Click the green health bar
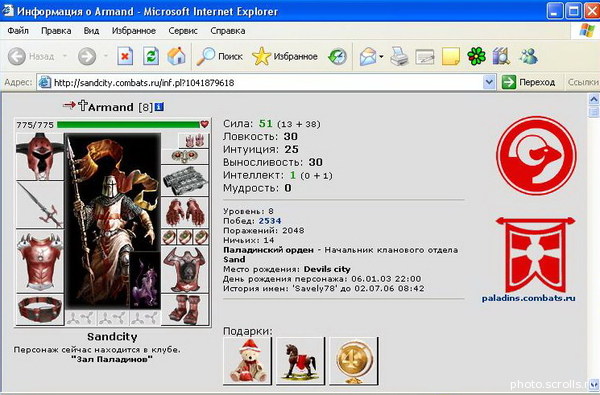Viewport: 600px width, 395px height. pyautogui.click(x=128, y=124)
